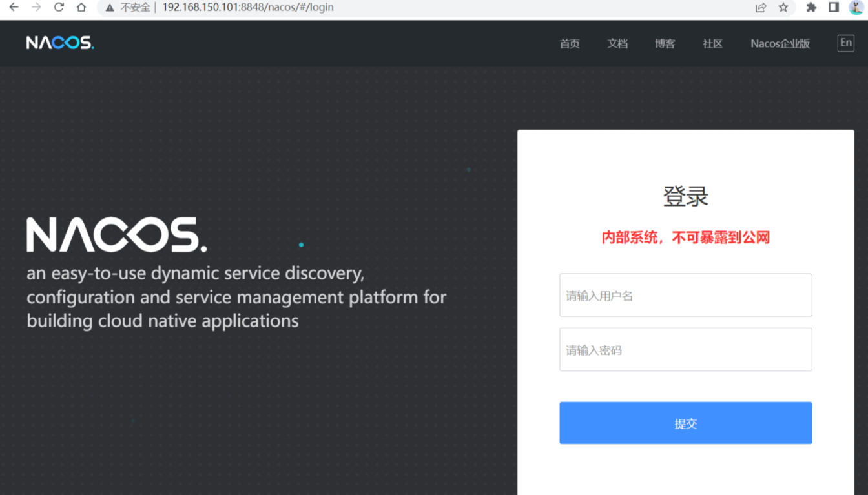868x495 pixels.
Task: Open the 首页 navigation item
Action: pos(570,44)
